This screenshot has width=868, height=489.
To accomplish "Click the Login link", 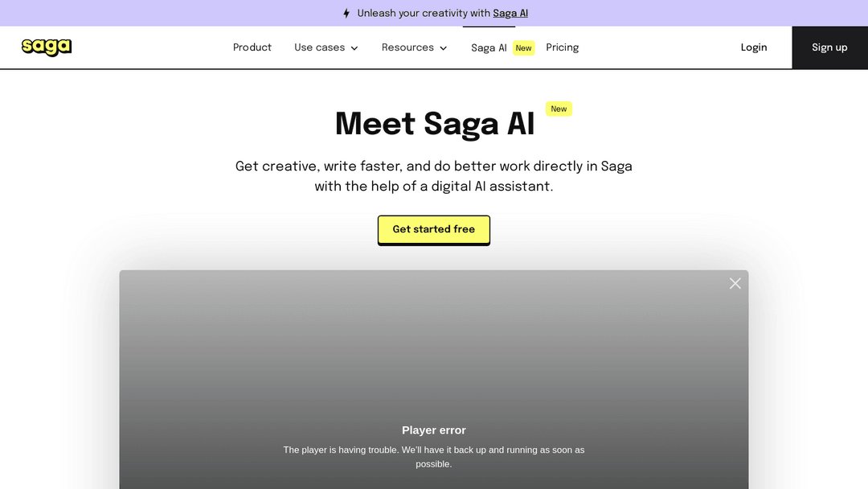I will 754,47.
